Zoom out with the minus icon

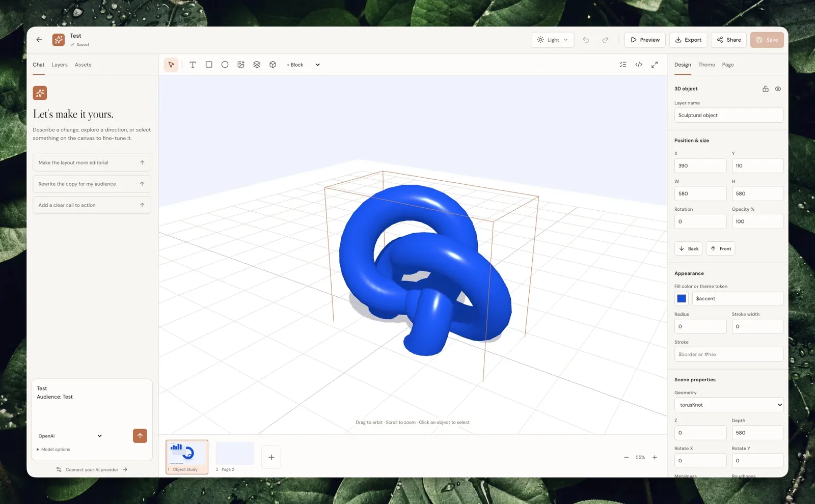coord(626,457)
